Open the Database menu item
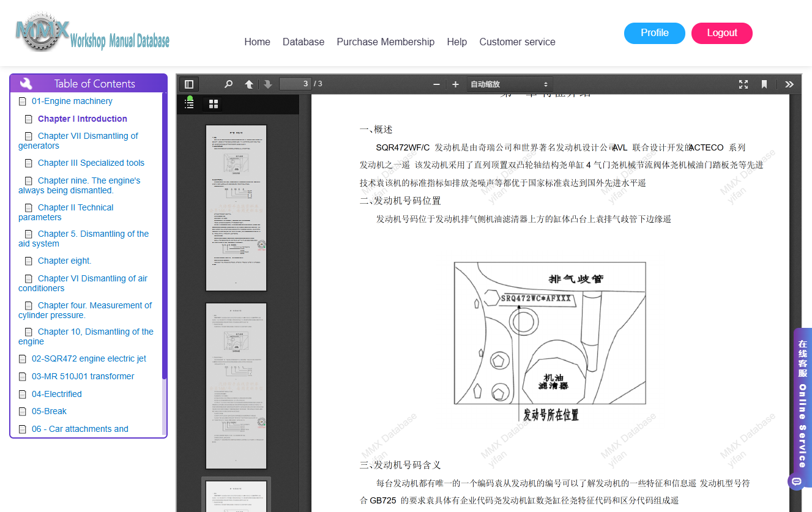The width and height of the screenshot is (812, 512). click(x=304, y=42)
